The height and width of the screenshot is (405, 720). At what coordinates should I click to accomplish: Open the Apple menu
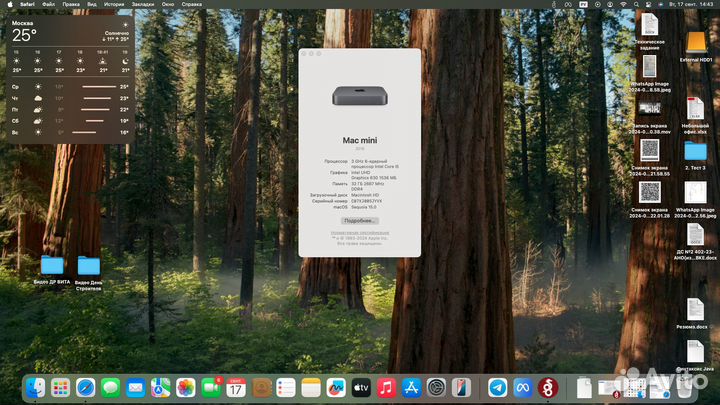pyautogui.click(x=10, y=4)
